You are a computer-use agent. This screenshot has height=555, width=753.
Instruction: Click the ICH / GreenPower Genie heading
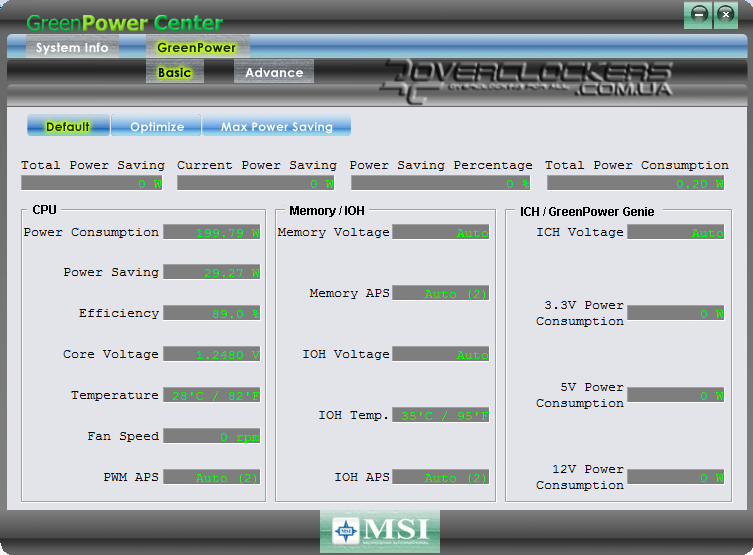[x=587, y=212]
